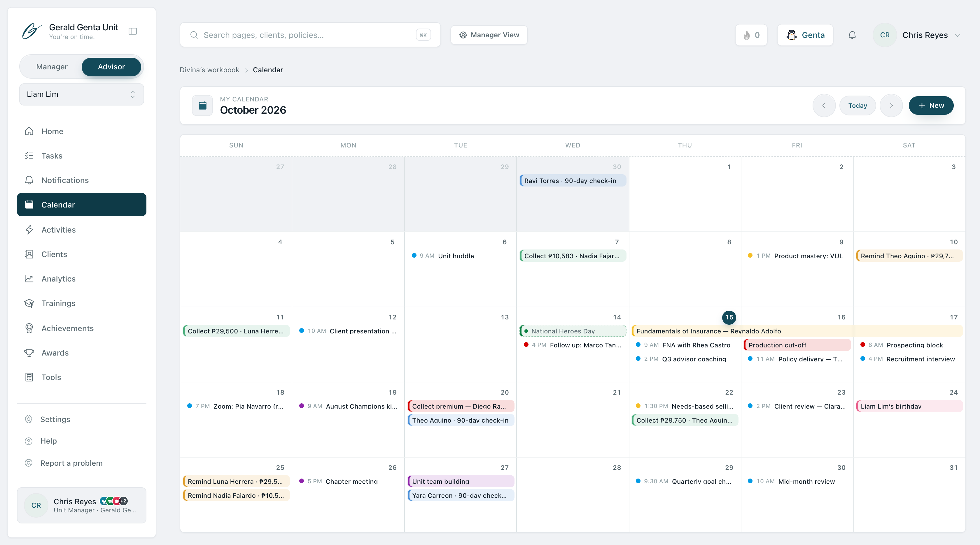
Task: Go to previous month arrow
Action: [x=824, y=106]
